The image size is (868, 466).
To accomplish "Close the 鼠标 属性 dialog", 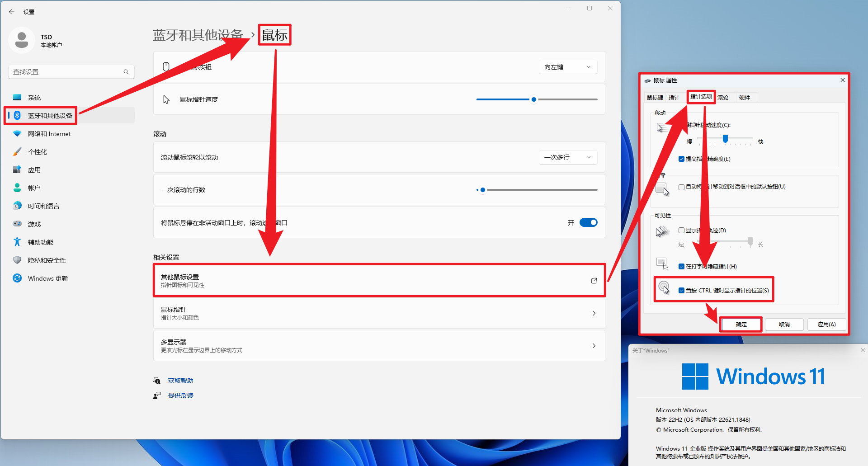I will pos(843,80).
